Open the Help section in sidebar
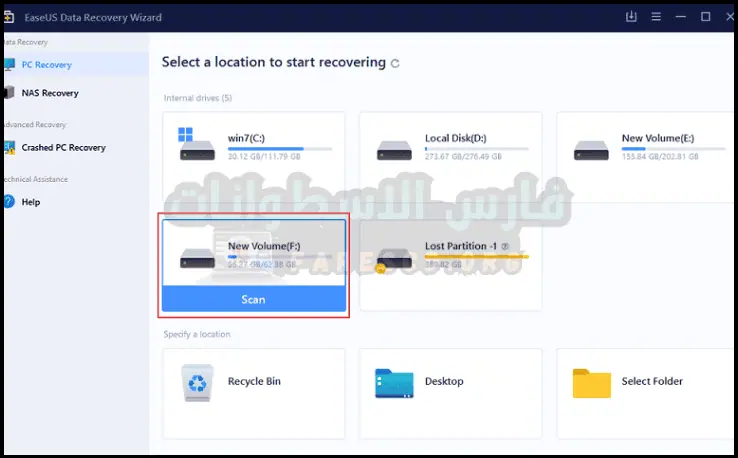Viewport: 738px width, 458px height. (x=30, y=201)
